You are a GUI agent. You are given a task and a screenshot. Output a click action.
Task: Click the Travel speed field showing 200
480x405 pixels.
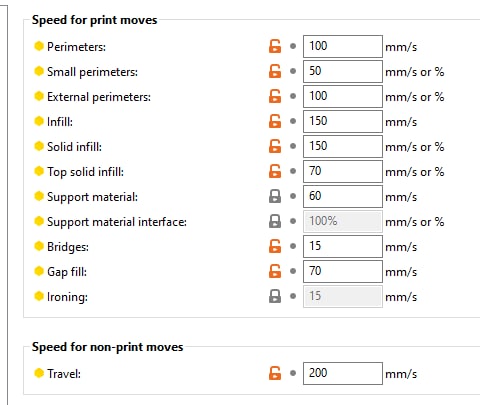point(343,373)
